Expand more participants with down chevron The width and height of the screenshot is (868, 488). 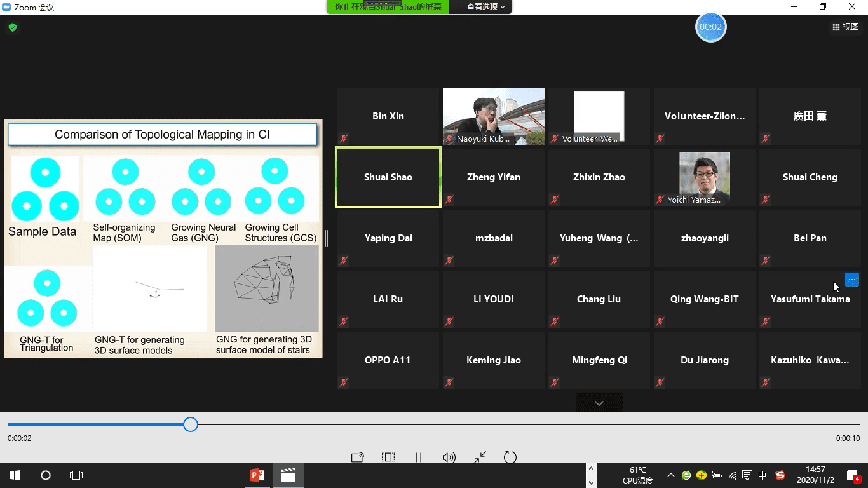[599, 403]
